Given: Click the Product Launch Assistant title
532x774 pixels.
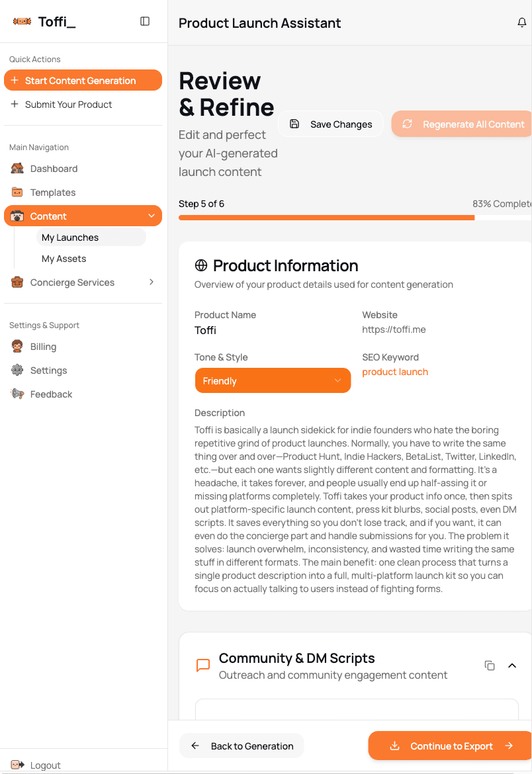Looking at the screenshot, I should click(x=259, y=22).
